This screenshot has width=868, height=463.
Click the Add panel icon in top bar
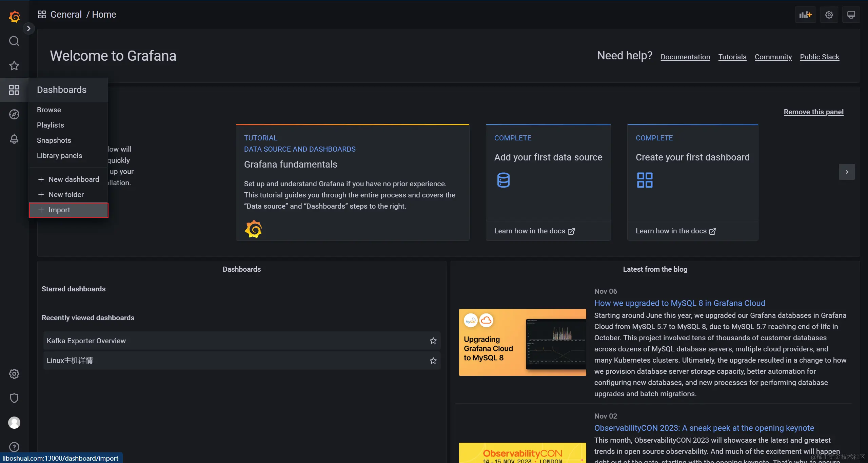[805, 15]
